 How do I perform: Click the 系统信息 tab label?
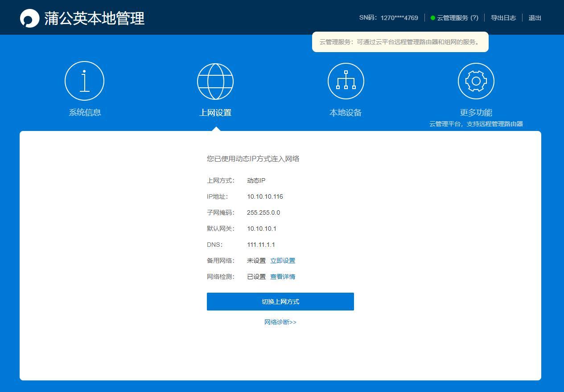pyautogui.click(x=85, y=113)
